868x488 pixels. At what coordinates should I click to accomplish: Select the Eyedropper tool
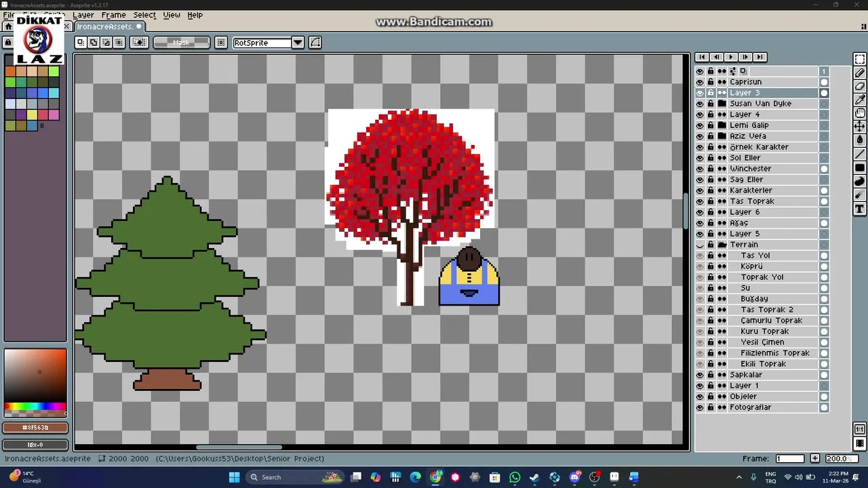pyautogui.click(x=859, y=100)
